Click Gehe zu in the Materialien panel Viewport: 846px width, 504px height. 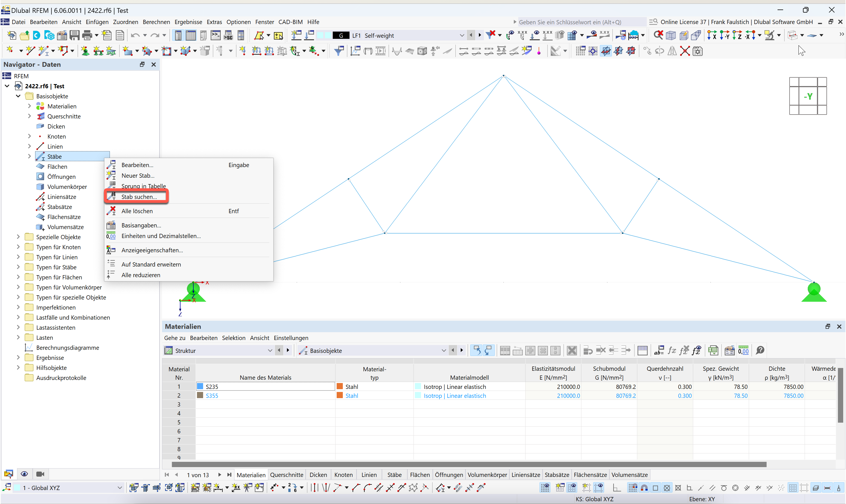click(175, 337)
